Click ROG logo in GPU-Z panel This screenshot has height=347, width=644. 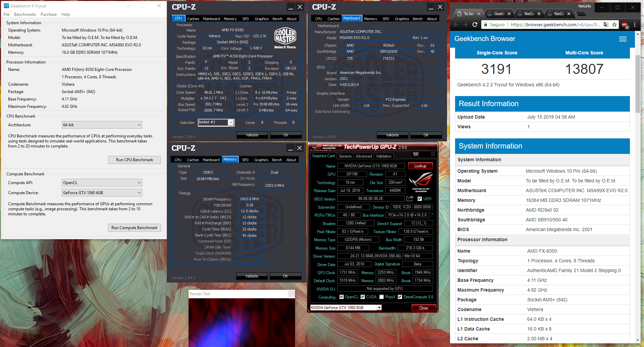[x=421, y=182]
